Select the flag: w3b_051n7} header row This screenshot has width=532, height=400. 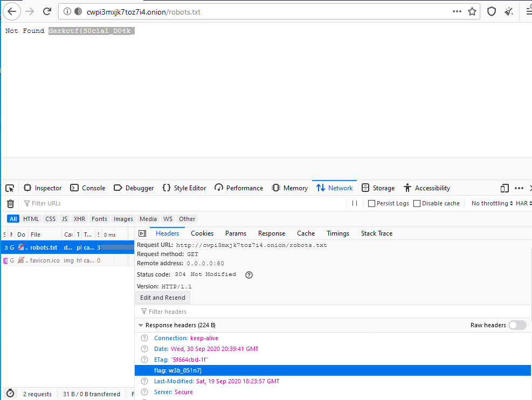click(x=333, y=370)
